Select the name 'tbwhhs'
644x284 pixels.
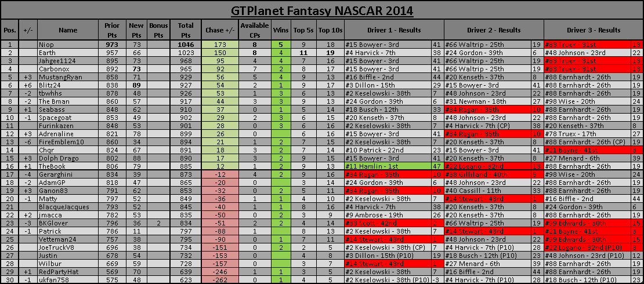[x=68, y=93]
